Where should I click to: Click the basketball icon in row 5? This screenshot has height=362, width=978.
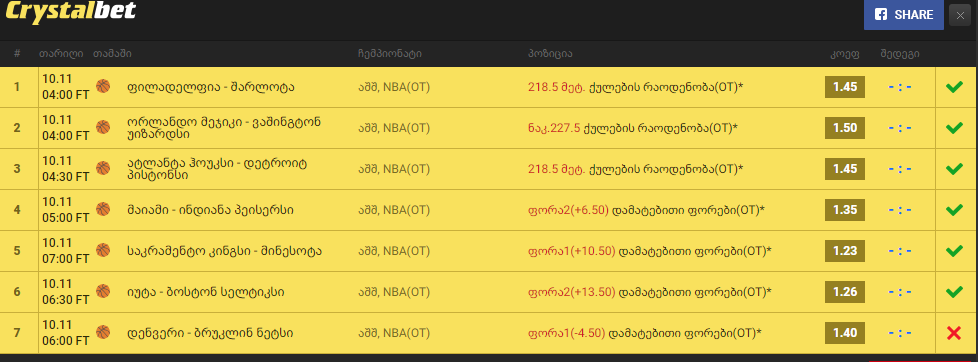(103, 250)
